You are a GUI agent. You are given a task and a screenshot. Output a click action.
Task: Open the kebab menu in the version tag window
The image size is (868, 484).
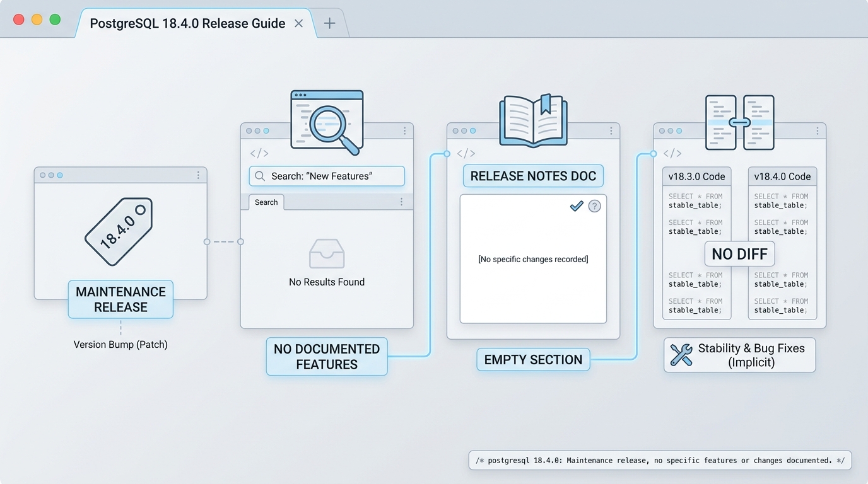tap(198, 175)
